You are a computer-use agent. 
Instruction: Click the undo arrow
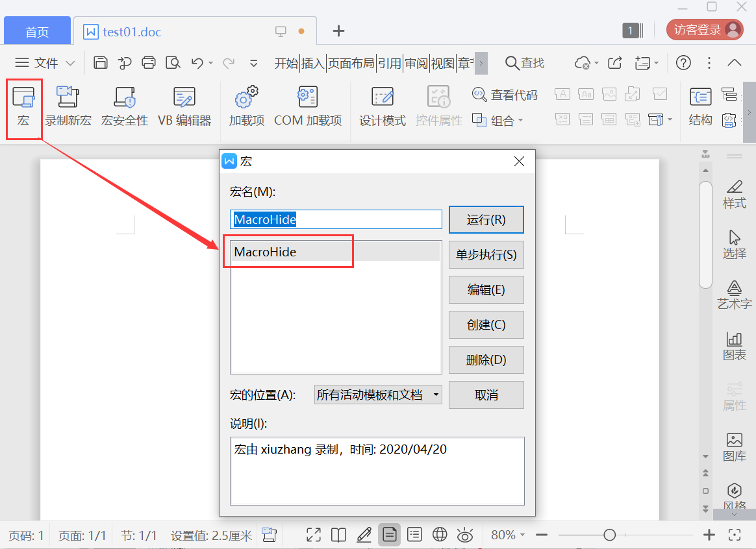[x=197, y=62]
